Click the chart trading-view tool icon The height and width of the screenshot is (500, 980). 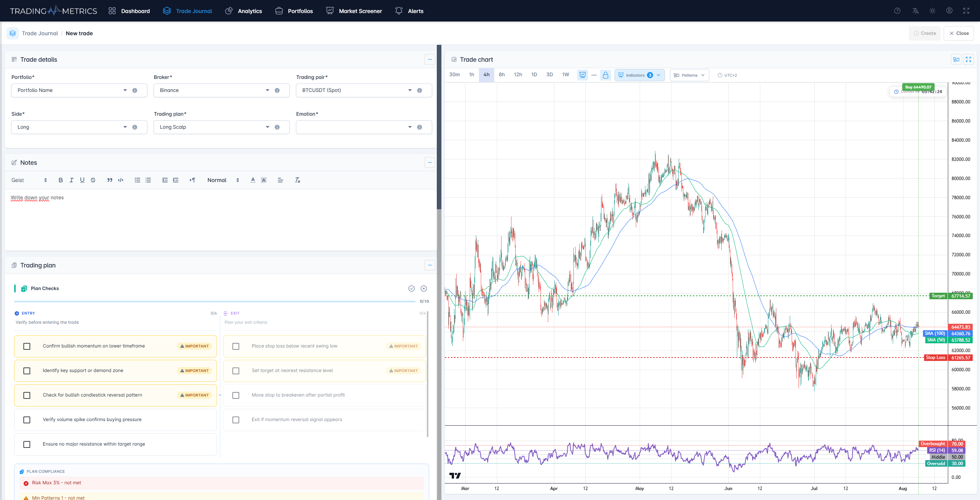pyautogui.click(x=582, y=75)
